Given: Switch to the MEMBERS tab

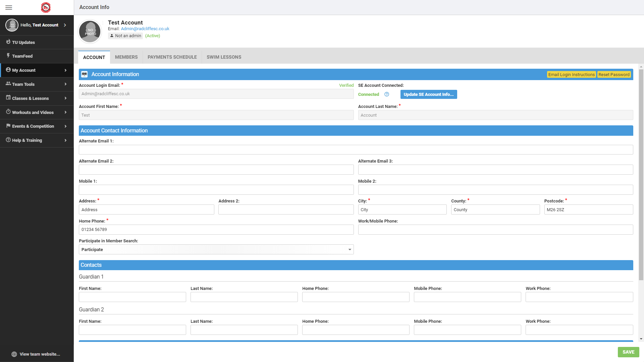Looking at the screenshot, I should click(x=126, y=57).
